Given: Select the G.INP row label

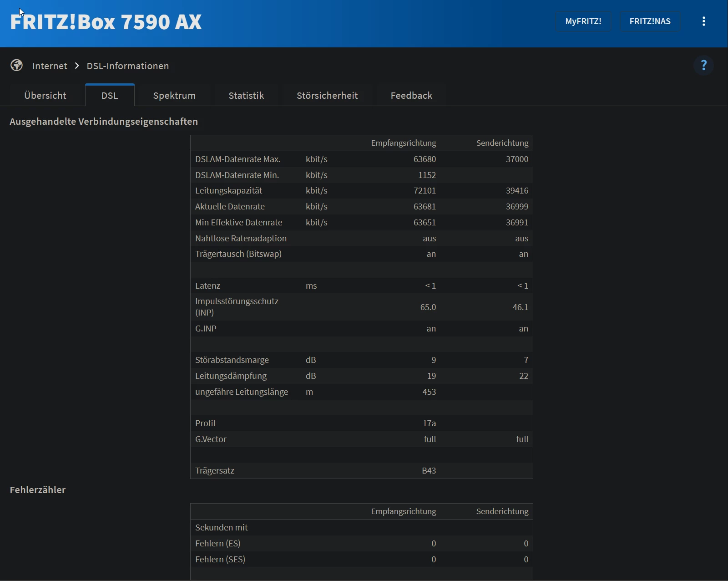Looking at the screenshot, I should (x=206, y=329).
